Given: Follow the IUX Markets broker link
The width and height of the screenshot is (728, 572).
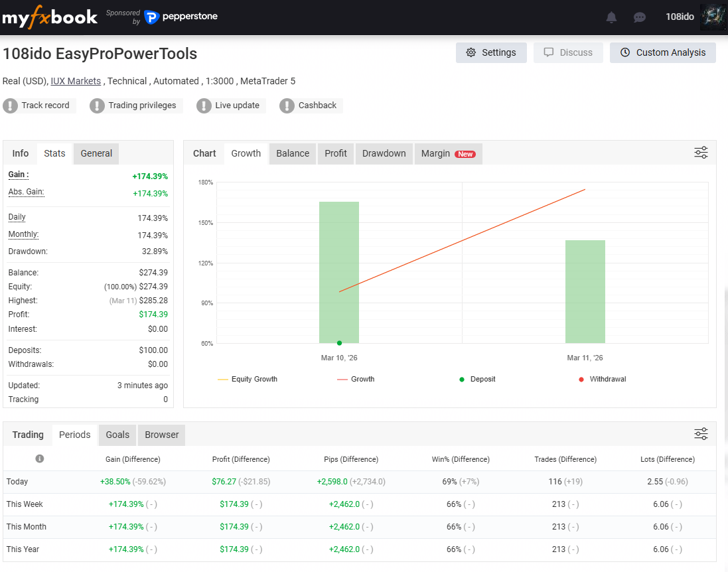Looking at the screenshot, I should (76, 81).
